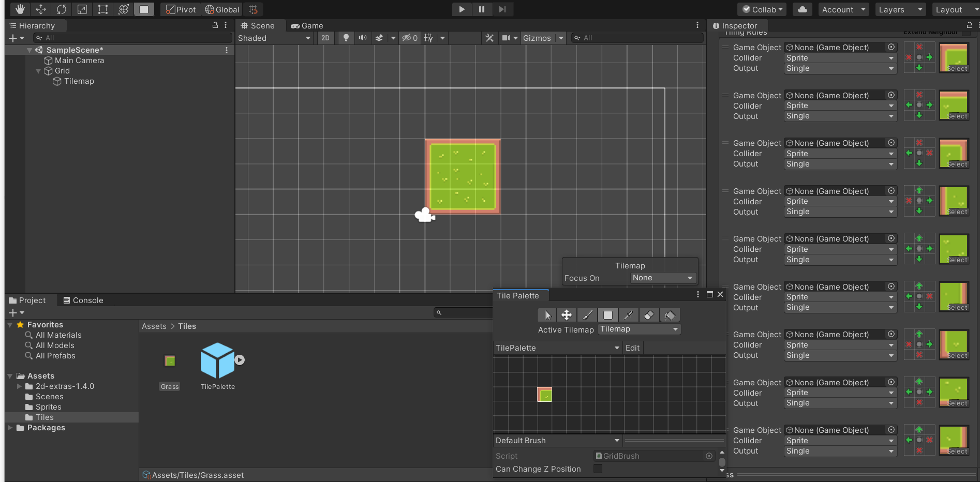Toggle scene effects (skybox/fog) button
Screen dimensions: 980x482
tap(379, 38)
